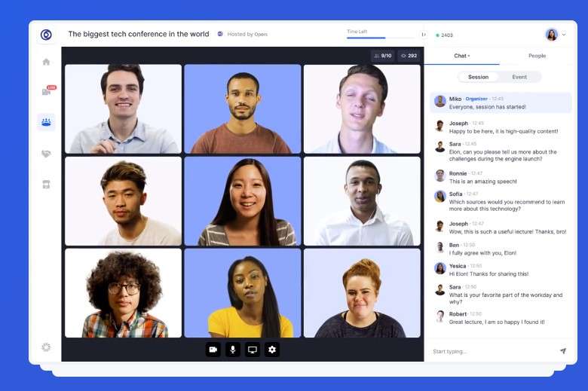Switch to the People tab
This screenshot has width=588, height=391.
tap(537, 56)
